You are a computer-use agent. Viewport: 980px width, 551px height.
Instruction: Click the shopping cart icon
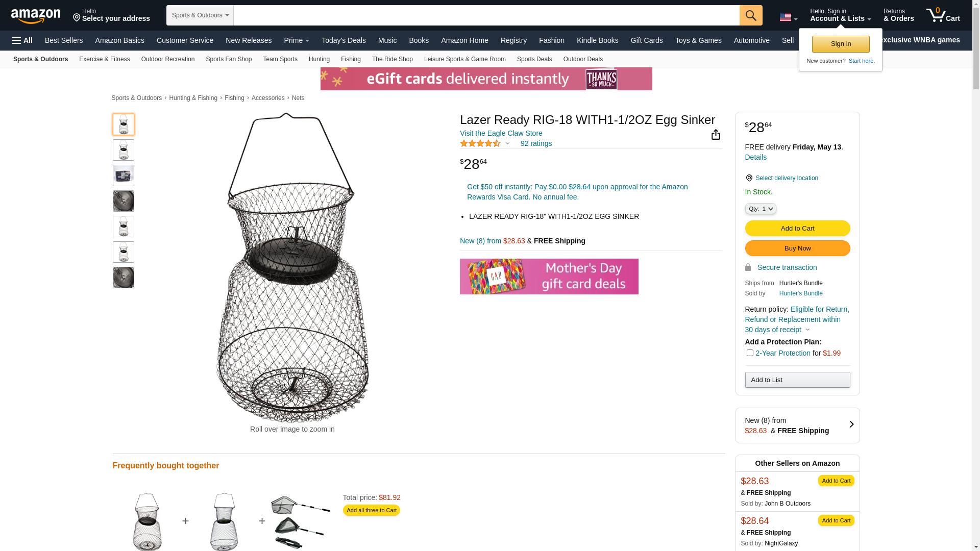tap(943, 15)
